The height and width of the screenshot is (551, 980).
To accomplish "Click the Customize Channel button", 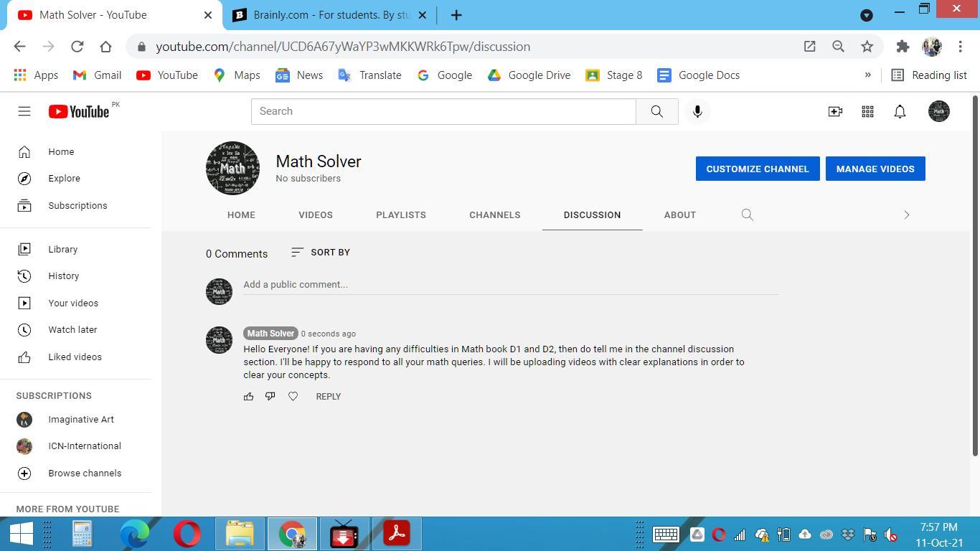I will coord(757,169).
